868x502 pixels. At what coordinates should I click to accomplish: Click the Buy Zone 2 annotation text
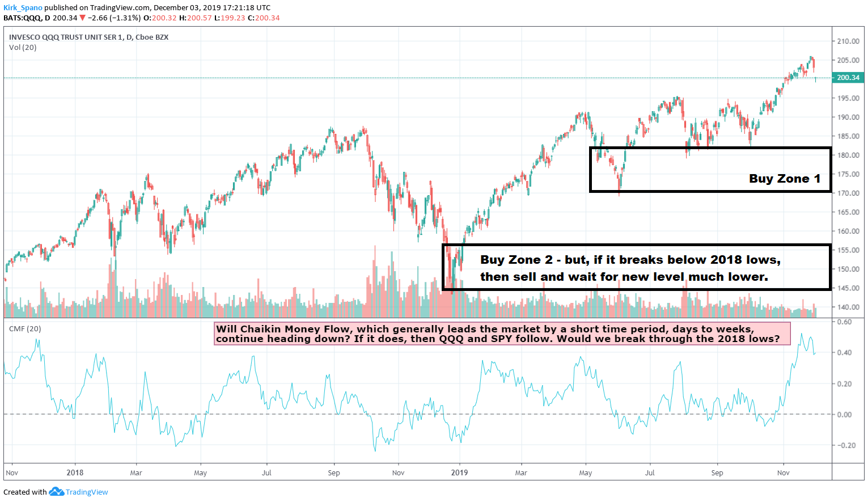coord(630,268)
